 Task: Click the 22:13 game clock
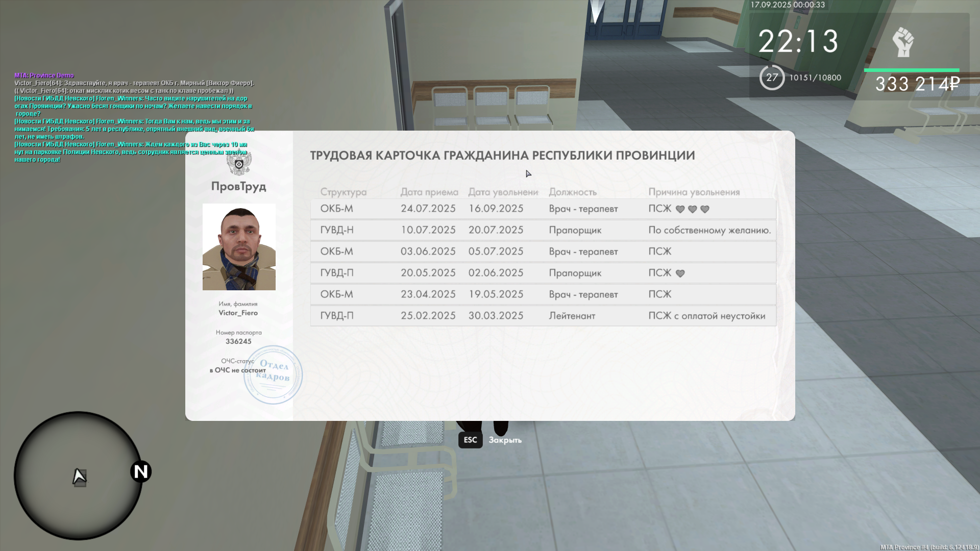click(x=798, y=42)
